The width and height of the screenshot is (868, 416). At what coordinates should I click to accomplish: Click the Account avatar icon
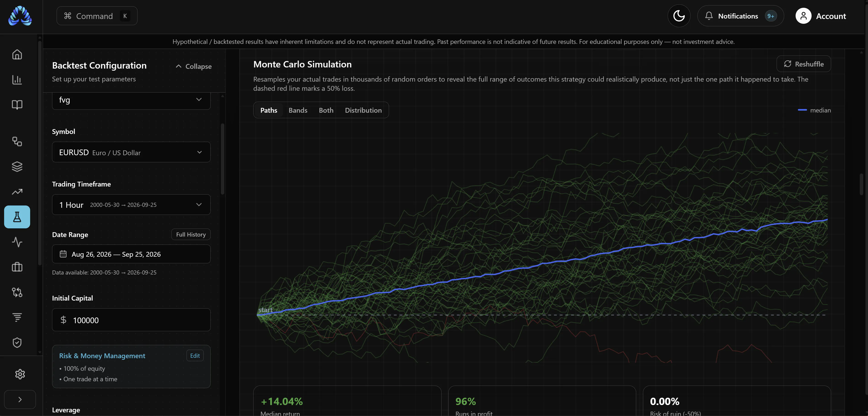click(x=803, y=16)
